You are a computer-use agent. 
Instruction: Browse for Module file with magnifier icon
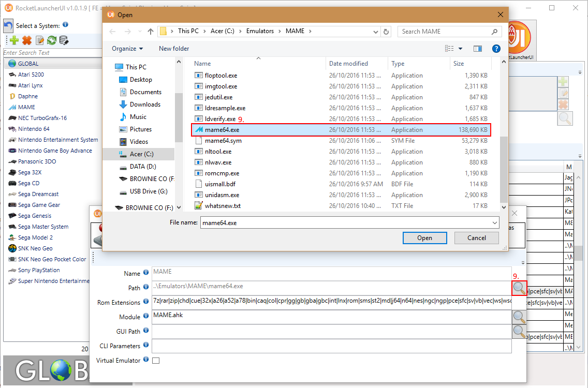pos(519,317)
